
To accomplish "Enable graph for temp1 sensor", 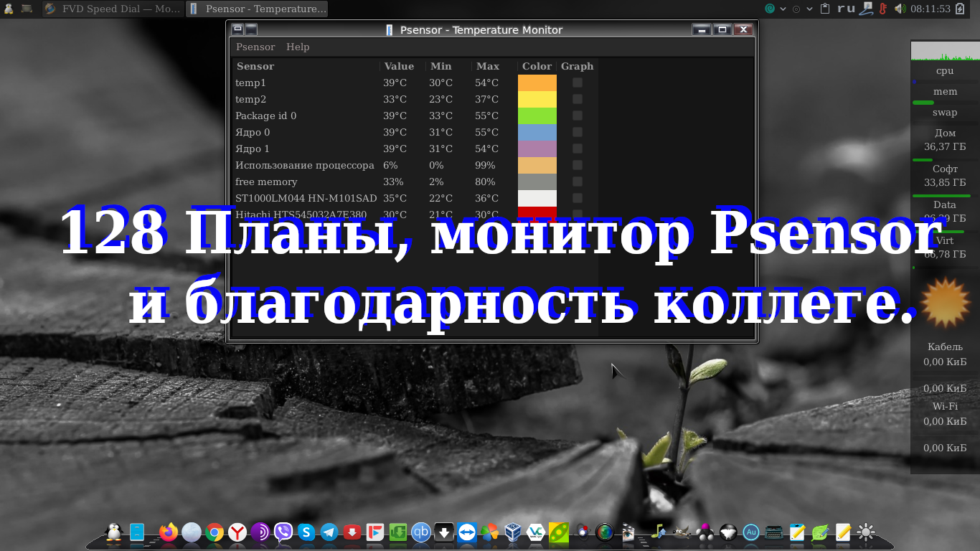I will pos(578,83).
